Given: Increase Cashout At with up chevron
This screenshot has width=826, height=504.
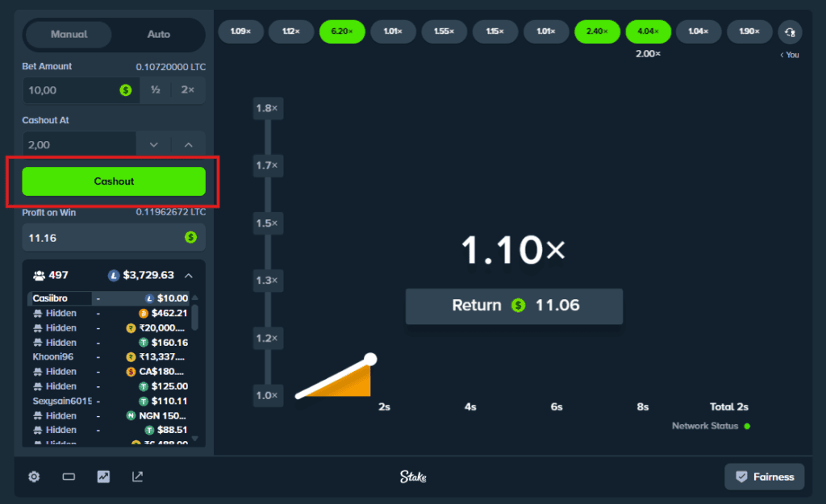Looking at the screenshot, I should (x=189, y=145).
